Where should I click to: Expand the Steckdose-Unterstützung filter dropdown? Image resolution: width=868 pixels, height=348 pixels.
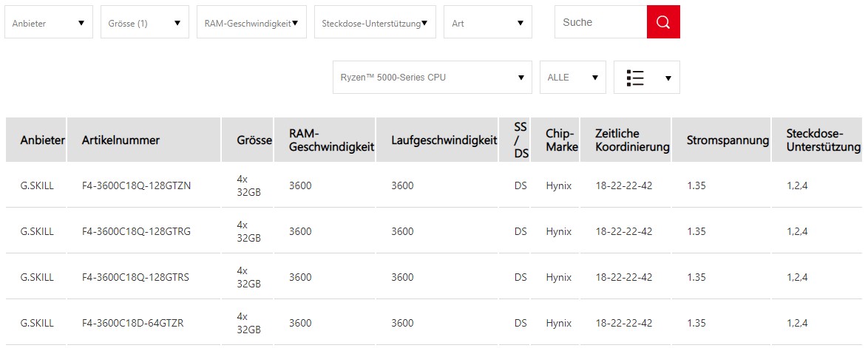point(375,23)
